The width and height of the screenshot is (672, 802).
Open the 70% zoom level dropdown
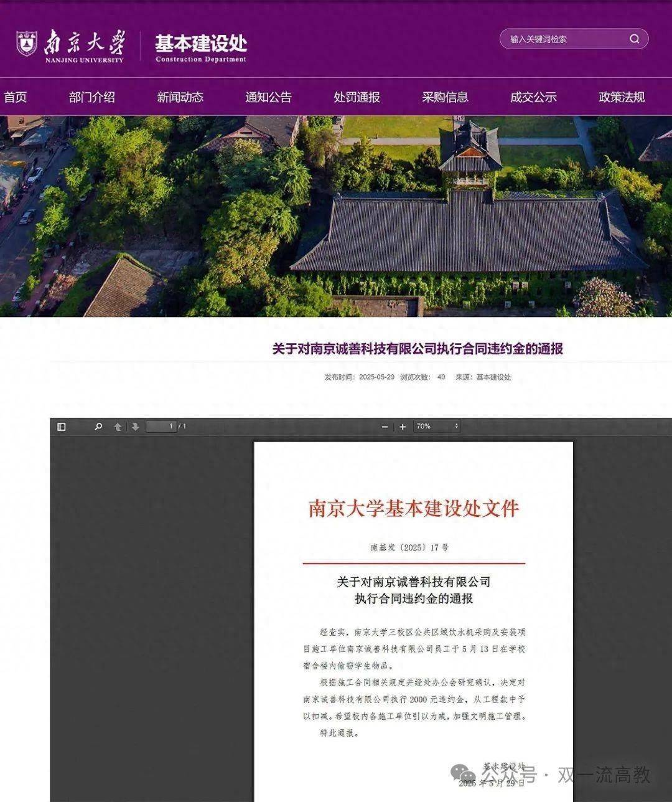click(x=437, y=427)
